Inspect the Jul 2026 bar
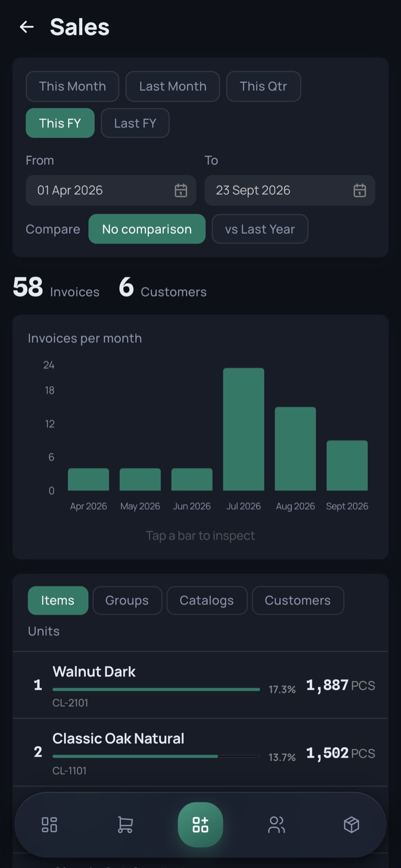 [x=244, y=429]
